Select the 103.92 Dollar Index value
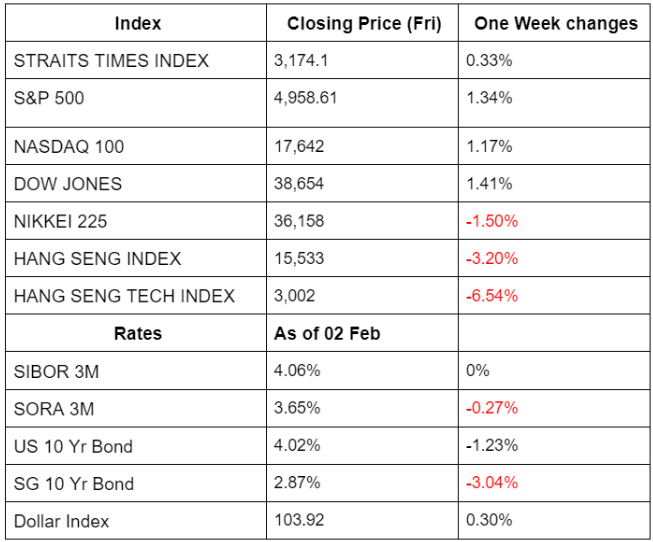 coord(298,521)
